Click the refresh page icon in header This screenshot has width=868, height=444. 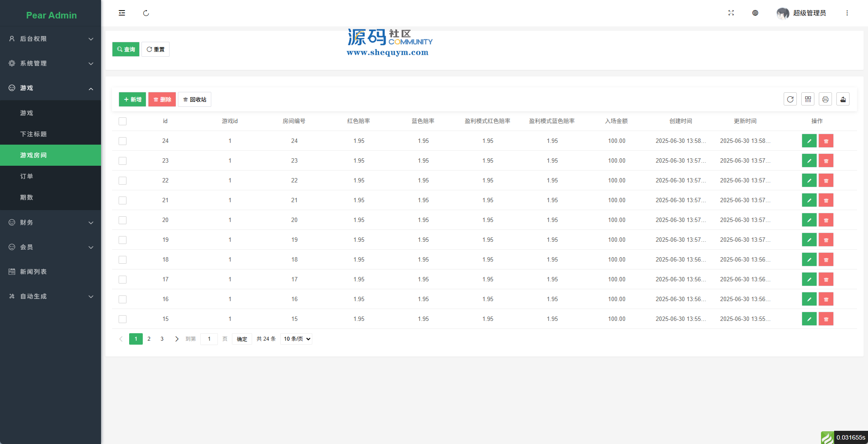click(146, 13)
